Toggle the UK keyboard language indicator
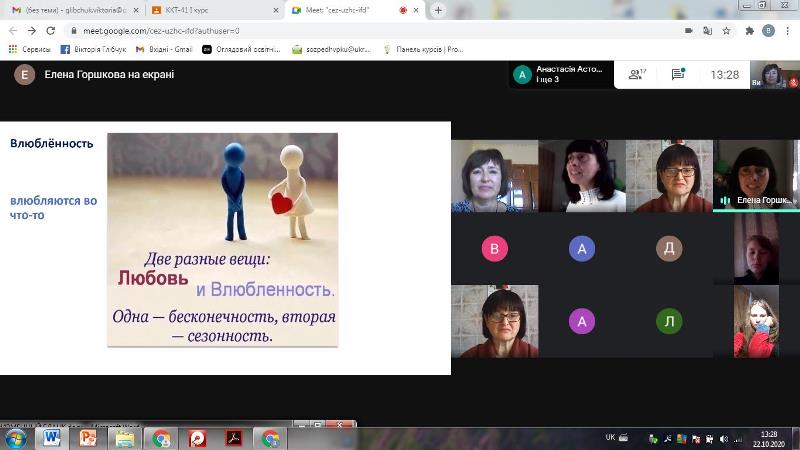800x450 pixels. click(610, 437)
